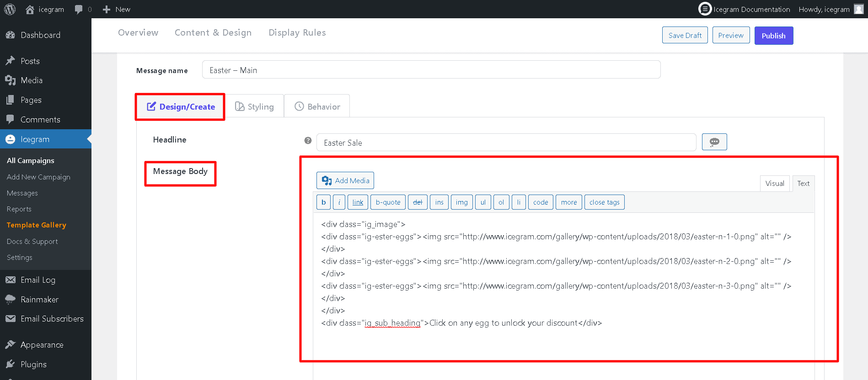The width and height of the screenshot is (868, 380).
Task: Open the Content & Design tab
Action: (213, 32)
